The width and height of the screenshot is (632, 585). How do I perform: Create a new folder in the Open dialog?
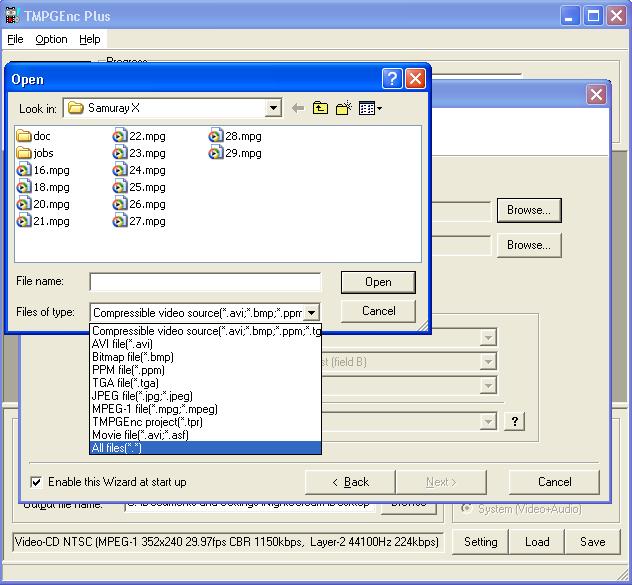click(343, 108)
